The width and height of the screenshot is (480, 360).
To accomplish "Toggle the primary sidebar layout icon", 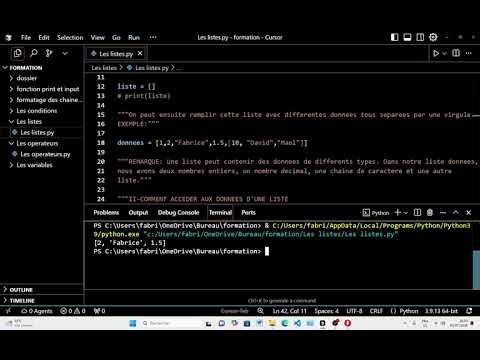I will click(x=395, y=37).
